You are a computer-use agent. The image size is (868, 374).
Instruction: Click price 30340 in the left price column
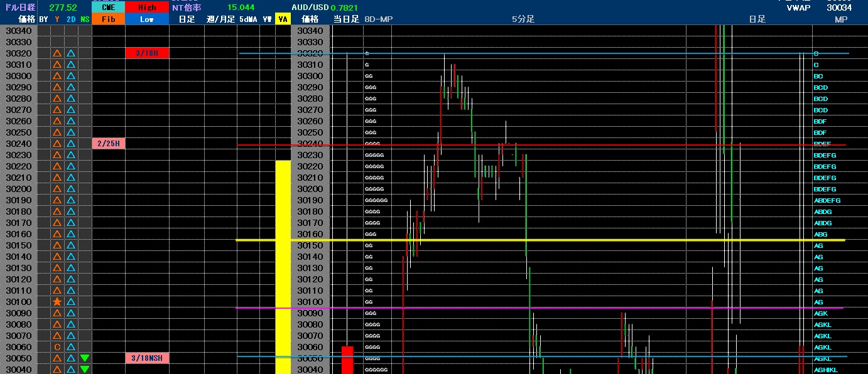point(19,31)
